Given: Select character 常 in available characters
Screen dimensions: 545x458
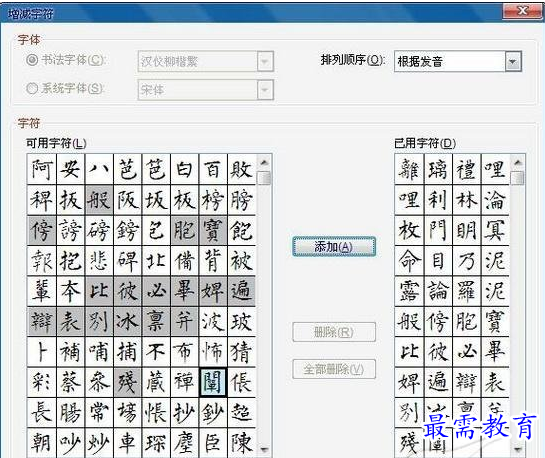Looking at the screenshot, I should 99,412.
